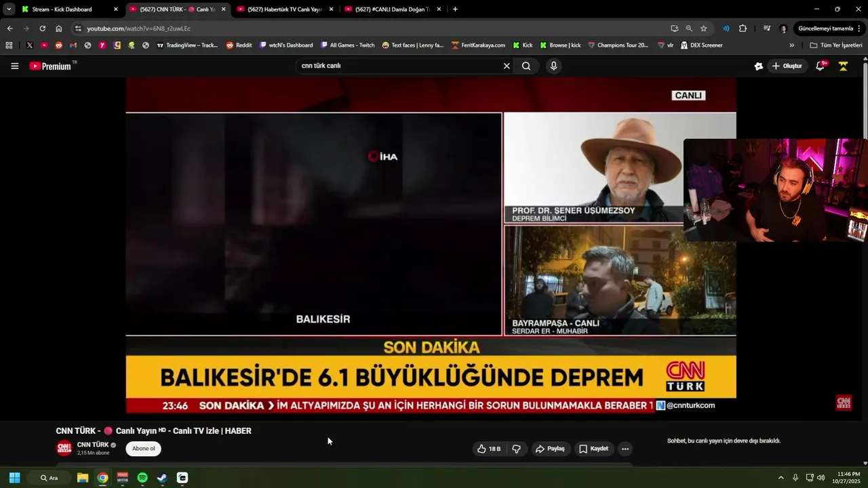
Task: Open the X bookmark
Action: coord(29,45)
